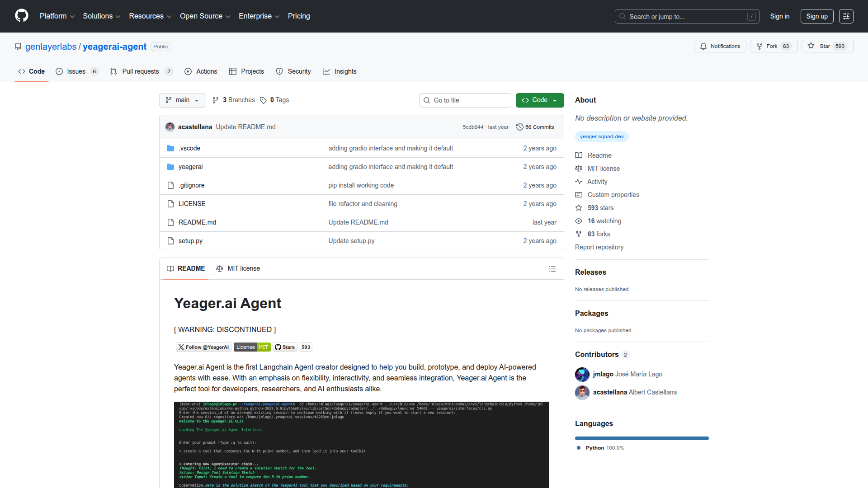Open the main branch dropdown
The image size is (868, 488).
coord(182,100)
